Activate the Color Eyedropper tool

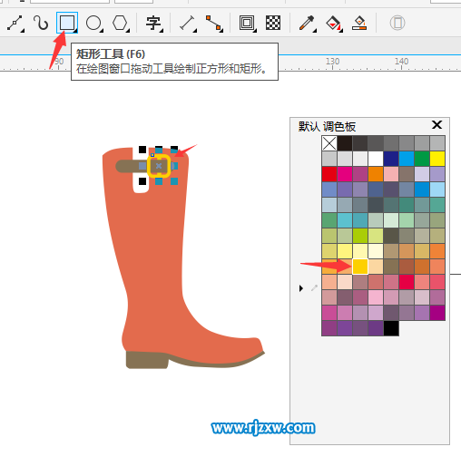(x=307, y=23)
